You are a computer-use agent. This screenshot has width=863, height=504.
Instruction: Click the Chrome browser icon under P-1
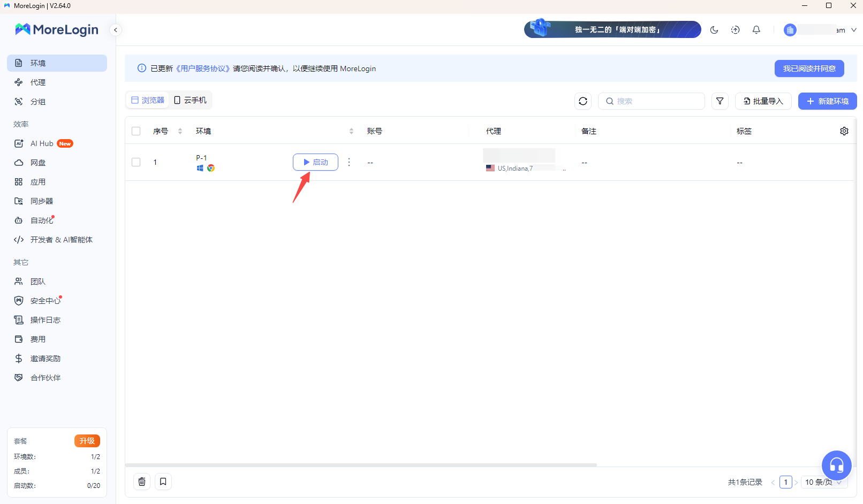211,168
